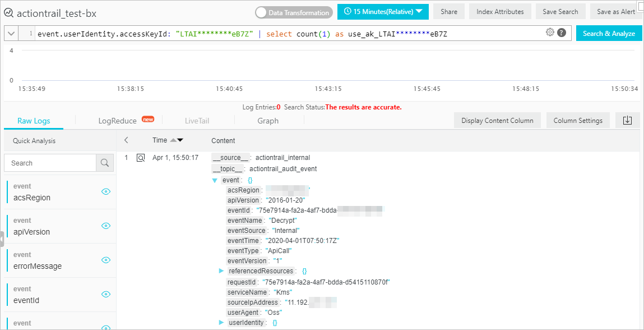Click the sourceIpAddress field label
This screenshot has height=330, width=644.
[x=252, y=302]
